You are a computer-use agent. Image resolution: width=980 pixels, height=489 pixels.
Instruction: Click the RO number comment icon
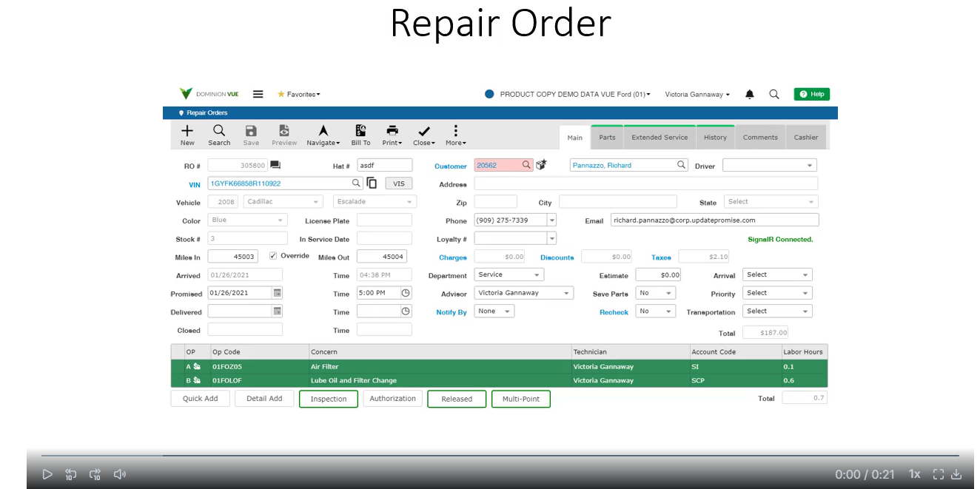[x=275, y=165]
